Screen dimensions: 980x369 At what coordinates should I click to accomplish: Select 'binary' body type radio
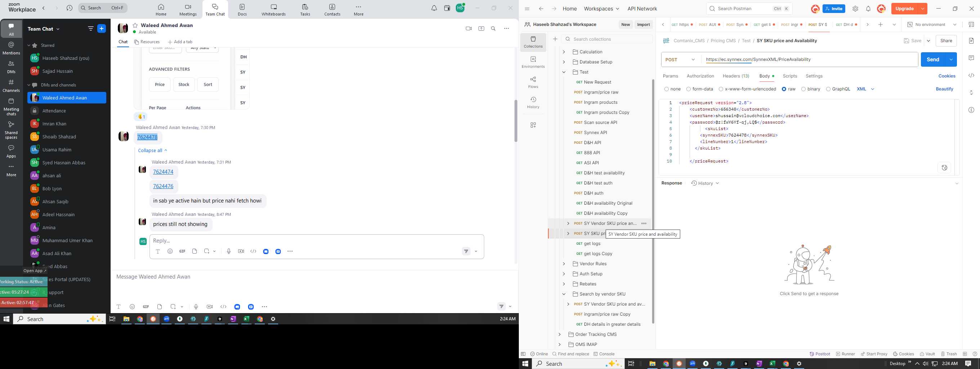tap(803, 89)
